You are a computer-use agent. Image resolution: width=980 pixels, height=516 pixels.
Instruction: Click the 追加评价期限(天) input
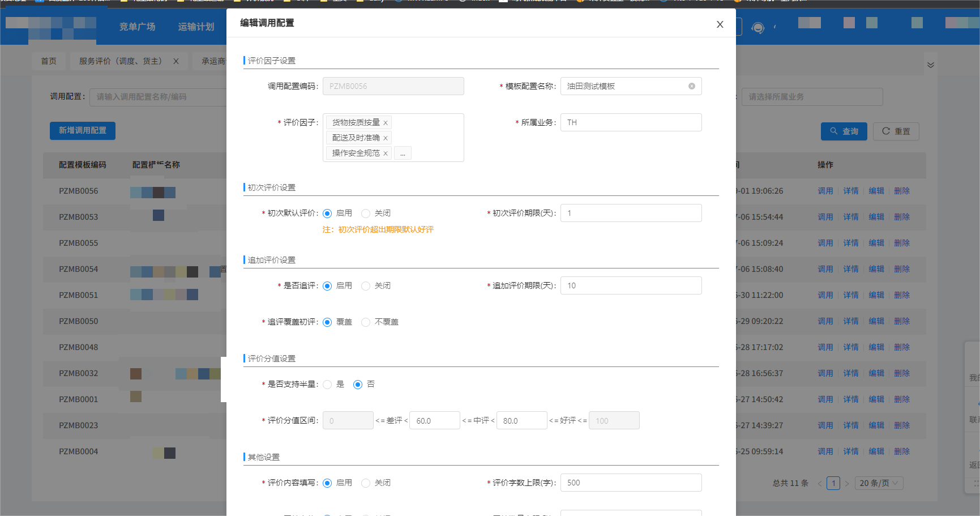tap(631, 285)
